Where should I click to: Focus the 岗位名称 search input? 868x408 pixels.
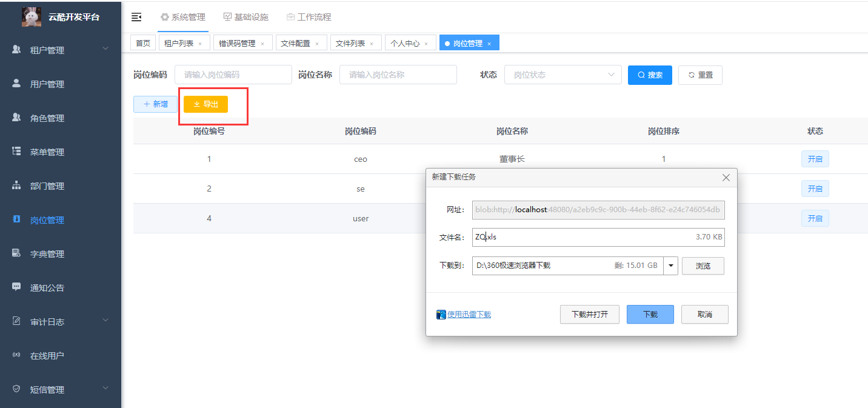[398, 75]
